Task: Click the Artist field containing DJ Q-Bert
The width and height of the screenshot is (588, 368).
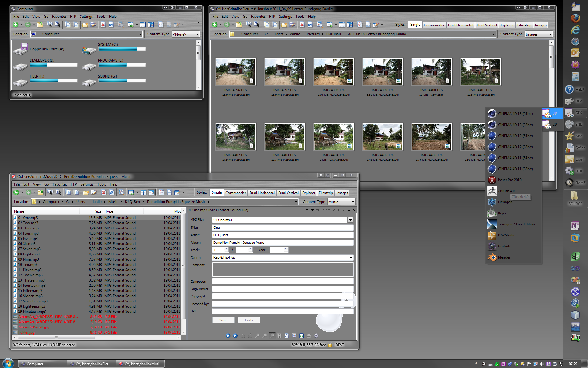Action: click(282, 235)
